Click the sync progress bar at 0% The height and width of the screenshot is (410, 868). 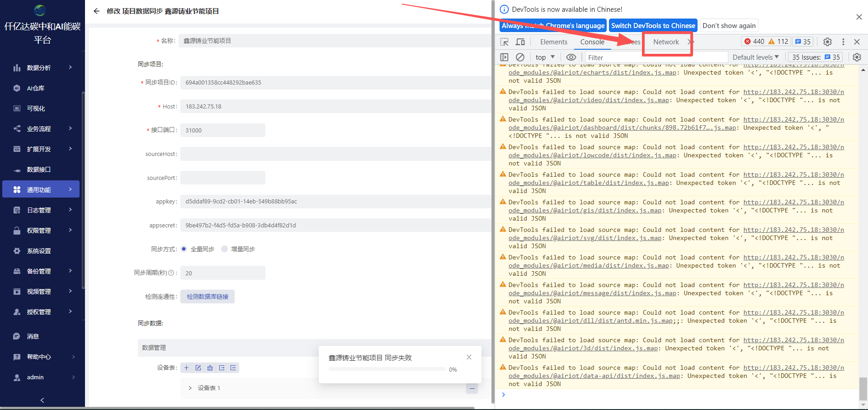387,369
